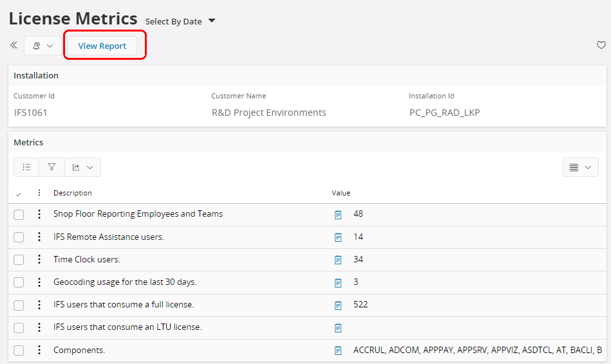Click the View Report button

click(x=102, y=46)
